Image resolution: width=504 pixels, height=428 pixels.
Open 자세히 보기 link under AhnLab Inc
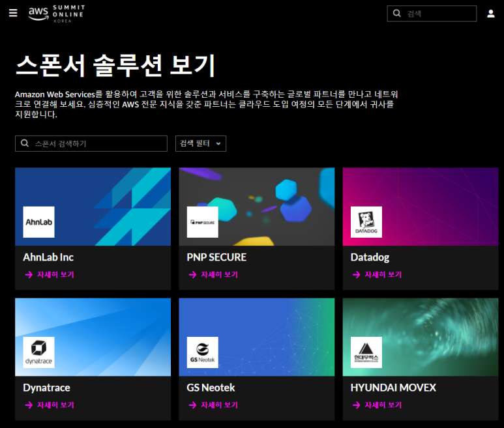pos(50,275)
